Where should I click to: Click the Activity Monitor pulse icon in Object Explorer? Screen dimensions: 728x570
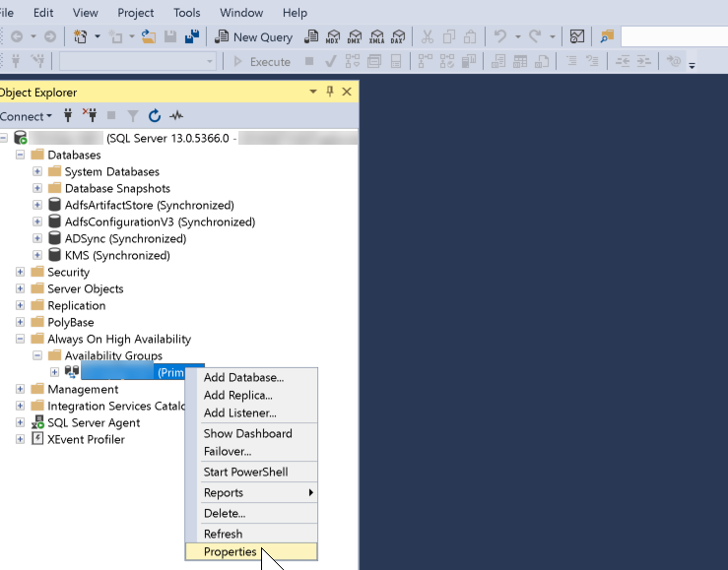click(176, 115)
